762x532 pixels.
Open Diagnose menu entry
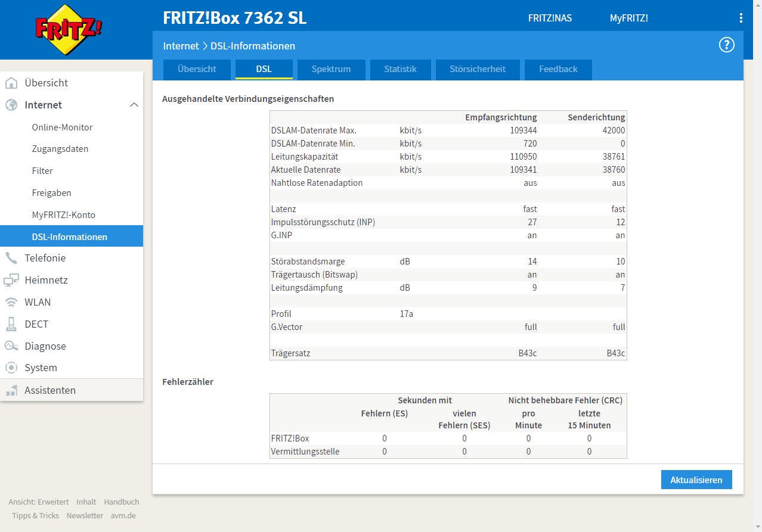tap(72, 346)
